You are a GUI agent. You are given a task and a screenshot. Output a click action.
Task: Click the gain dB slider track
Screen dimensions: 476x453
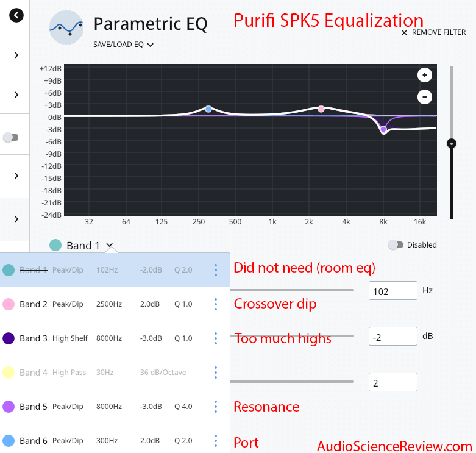click(292, 336)
